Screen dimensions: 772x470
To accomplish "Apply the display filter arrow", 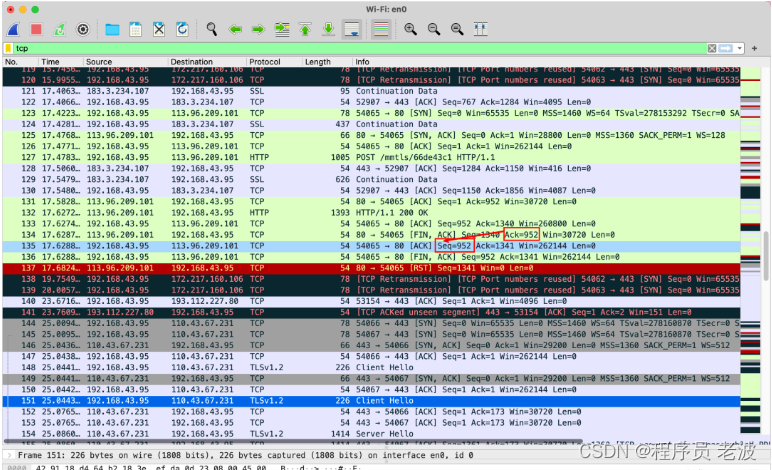I will 726,48.
